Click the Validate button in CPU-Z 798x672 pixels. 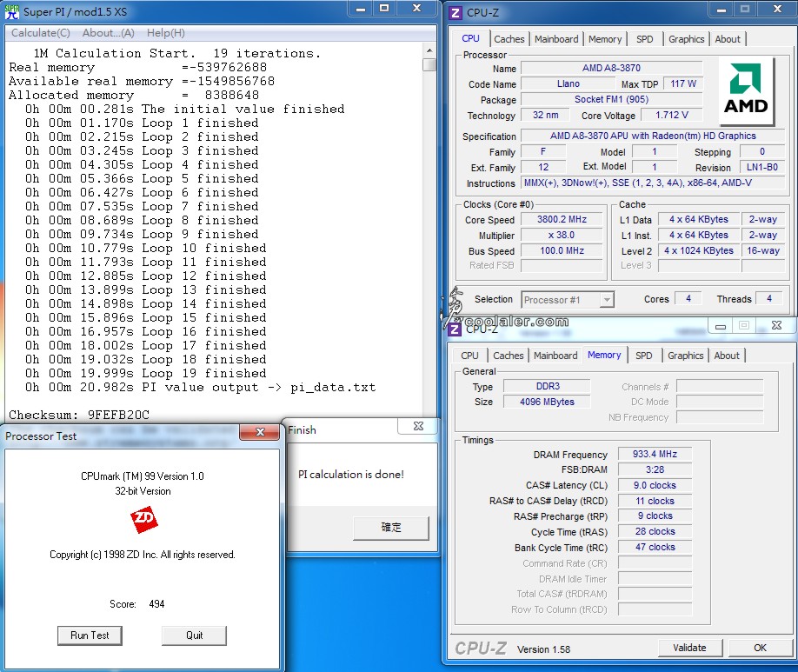(x=689, y=648)
